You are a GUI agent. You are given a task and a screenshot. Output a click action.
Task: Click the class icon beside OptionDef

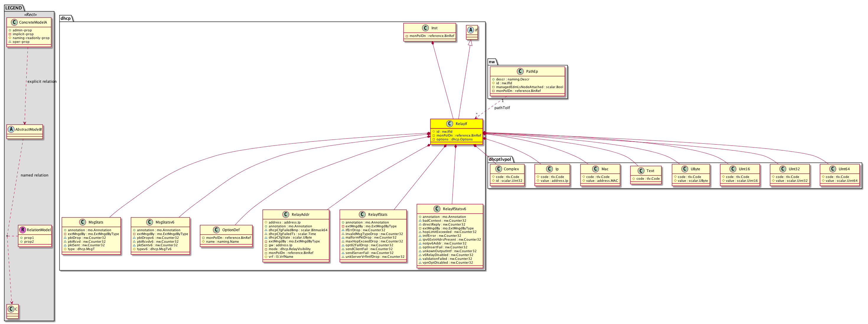(x=216, y=230)
